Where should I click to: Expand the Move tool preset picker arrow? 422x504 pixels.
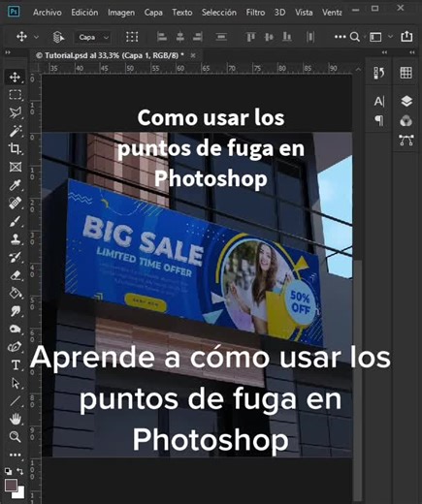click(36, 37)
